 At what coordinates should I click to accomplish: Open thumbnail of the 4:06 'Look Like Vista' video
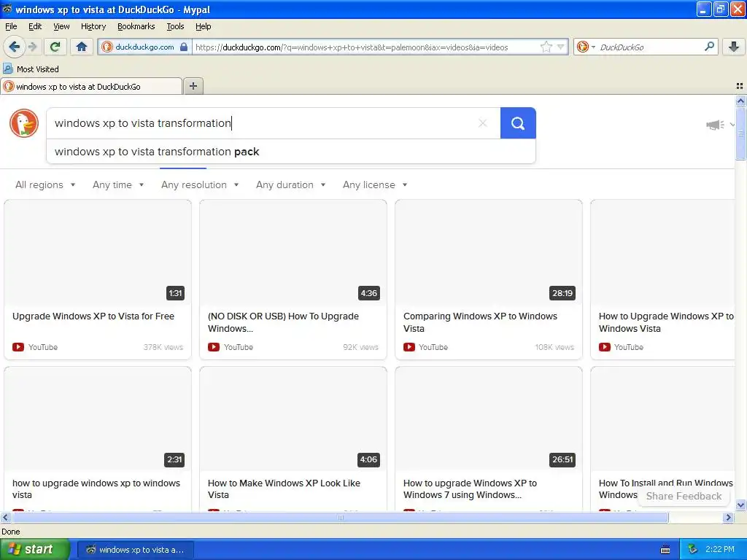point(293,419)
